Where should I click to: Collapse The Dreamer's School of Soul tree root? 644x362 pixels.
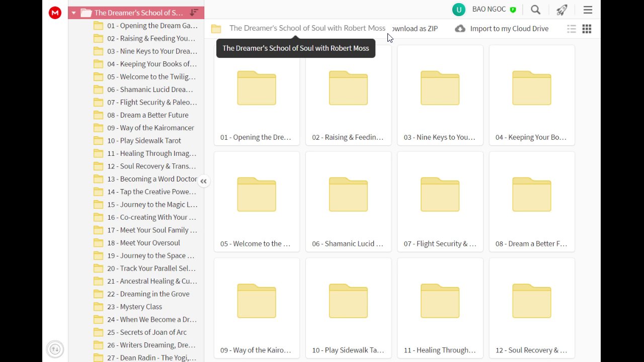74,13
